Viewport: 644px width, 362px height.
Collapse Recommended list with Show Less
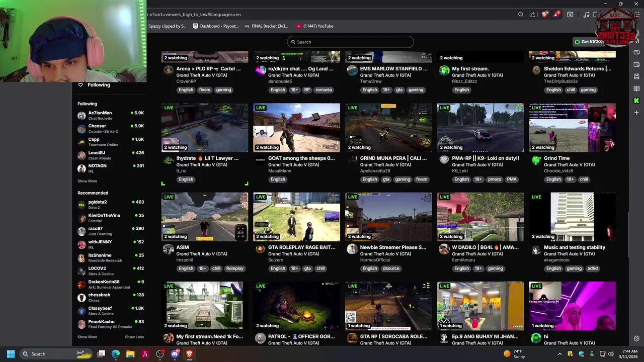pos(134,337)
